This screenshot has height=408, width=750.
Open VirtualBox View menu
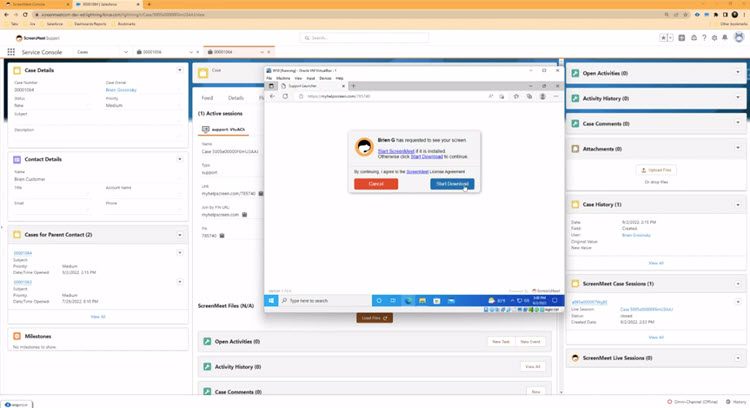(x=298, y=78)
